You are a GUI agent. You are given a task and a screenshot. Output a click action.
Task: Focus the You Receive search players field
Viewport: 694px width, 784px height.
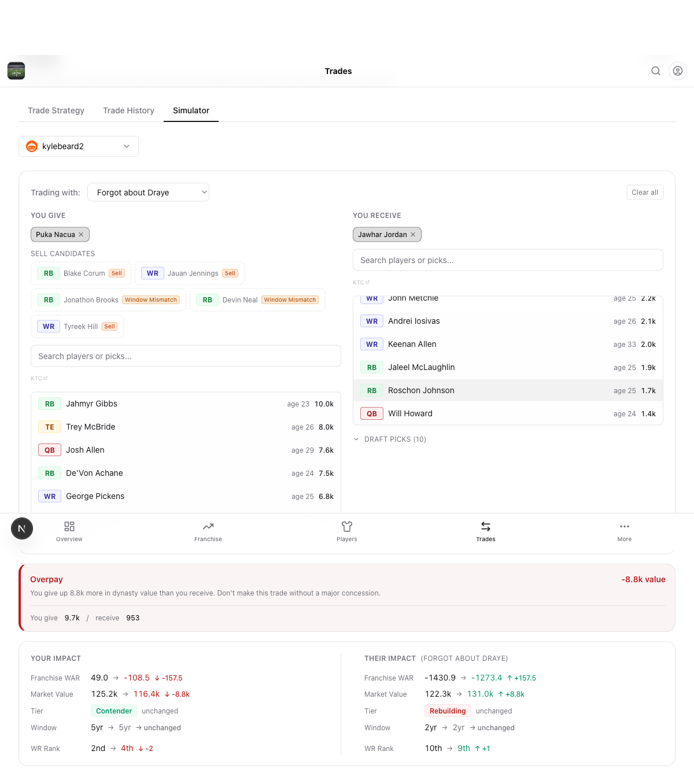[508, 260]
